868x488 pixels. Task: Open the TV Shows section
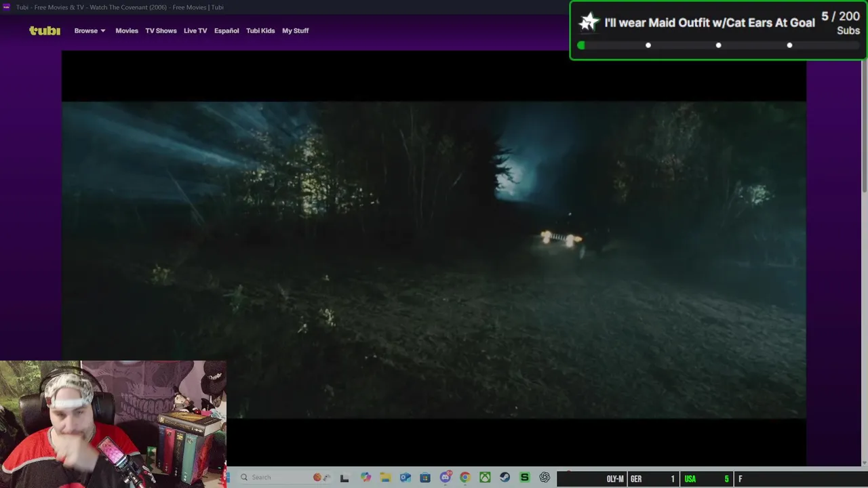(x=161, y=30)
